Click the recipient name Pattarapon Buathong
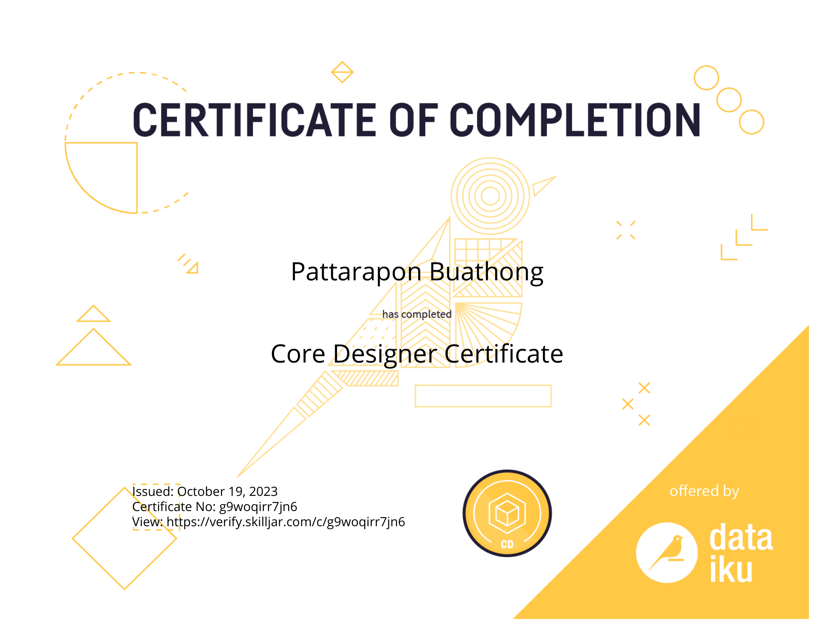This screenshot has height=644, width=834. [417, 272]
